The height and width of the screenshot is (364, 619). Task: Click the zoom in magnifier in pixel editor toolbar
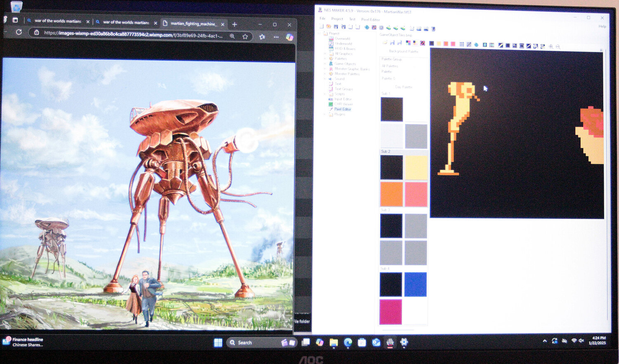tap(551, 47)
